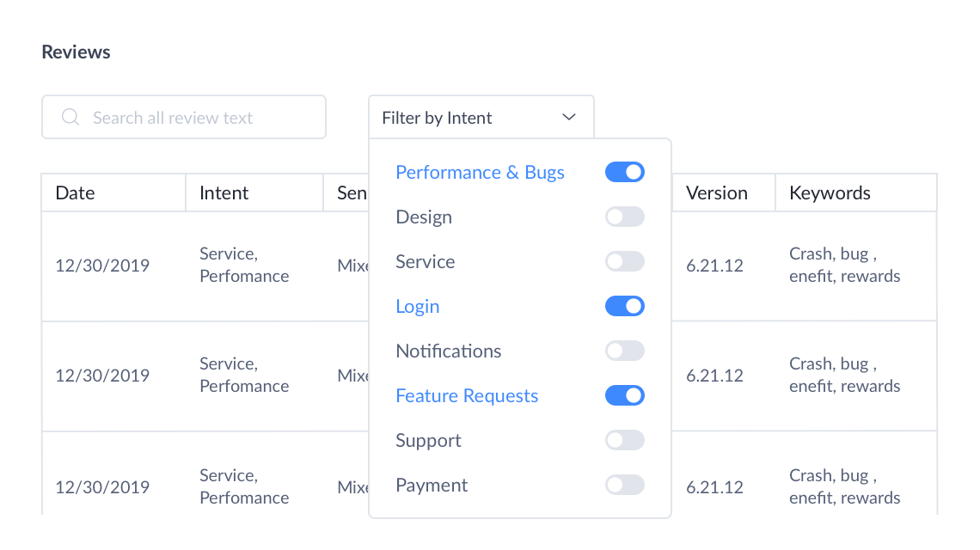Enable the Design filter toggle
The image size is (980, 550).
click(x=624, y=217)
